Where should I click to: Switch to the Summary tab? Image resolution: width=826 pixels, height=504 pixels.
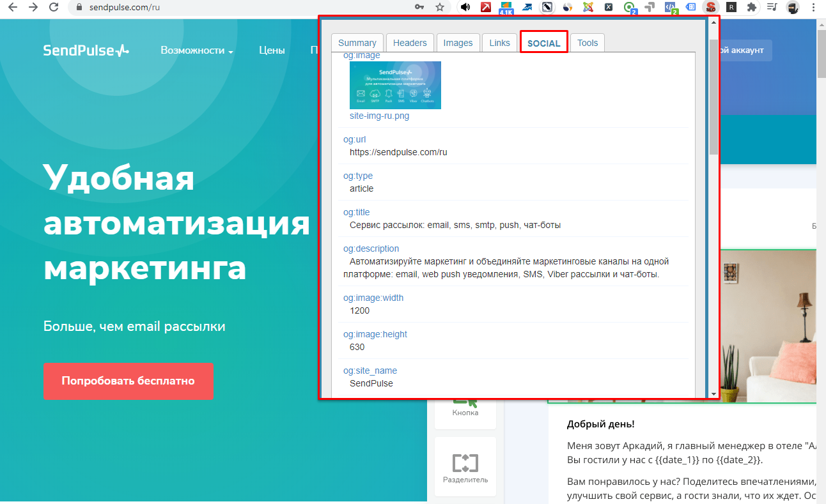[x=357, y=43]
